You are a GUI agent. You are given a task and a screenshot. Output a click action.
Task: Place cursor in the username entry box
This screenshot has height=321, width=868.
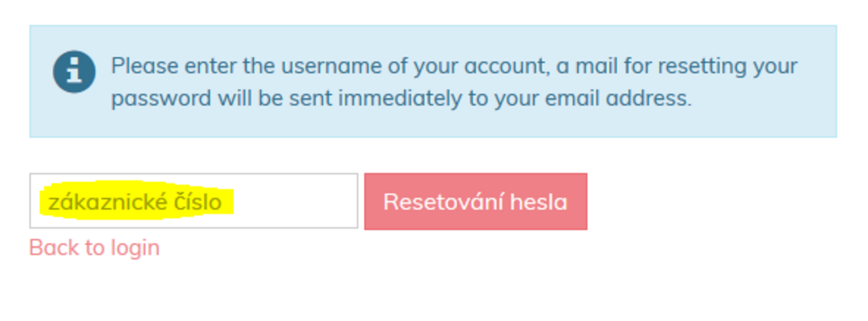[x=193, y=201]
